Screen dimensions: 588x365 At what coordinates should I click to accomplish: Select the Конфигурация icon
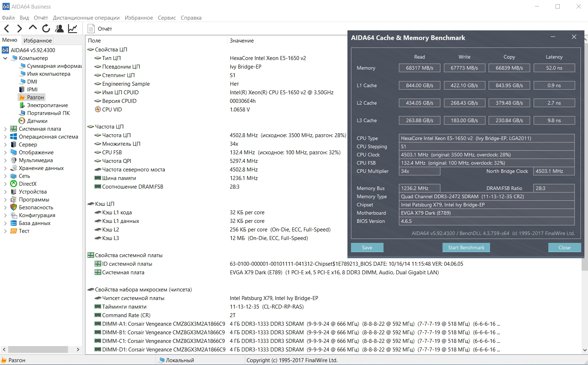(14, 215)
